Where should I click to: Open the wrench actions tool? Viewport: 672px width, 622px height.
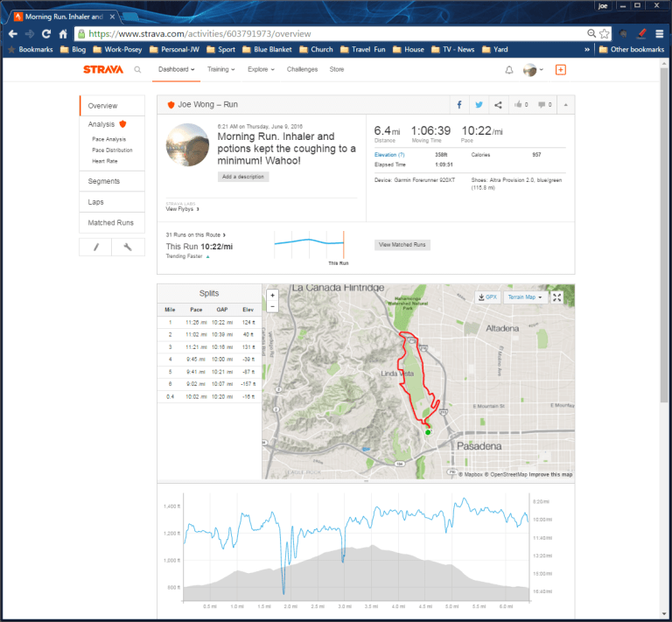click(128, 248)
